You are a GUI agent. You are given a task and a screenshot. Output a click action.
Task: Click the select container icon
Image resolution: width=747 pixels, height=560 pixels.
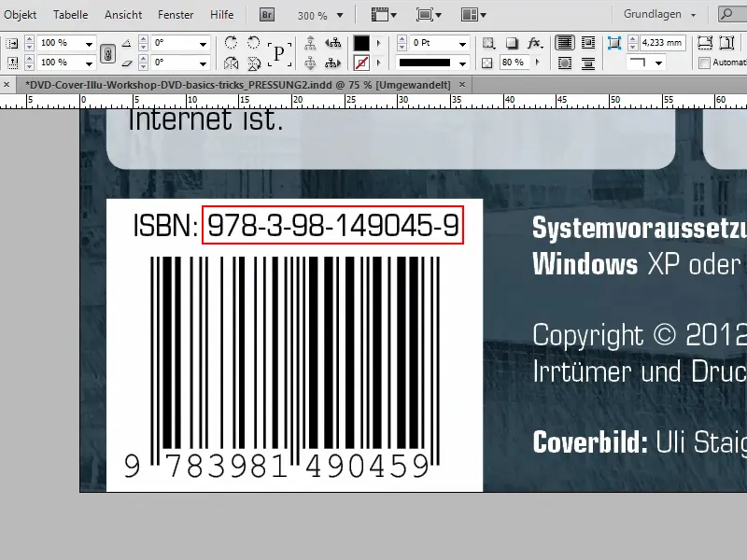point(310,43)
